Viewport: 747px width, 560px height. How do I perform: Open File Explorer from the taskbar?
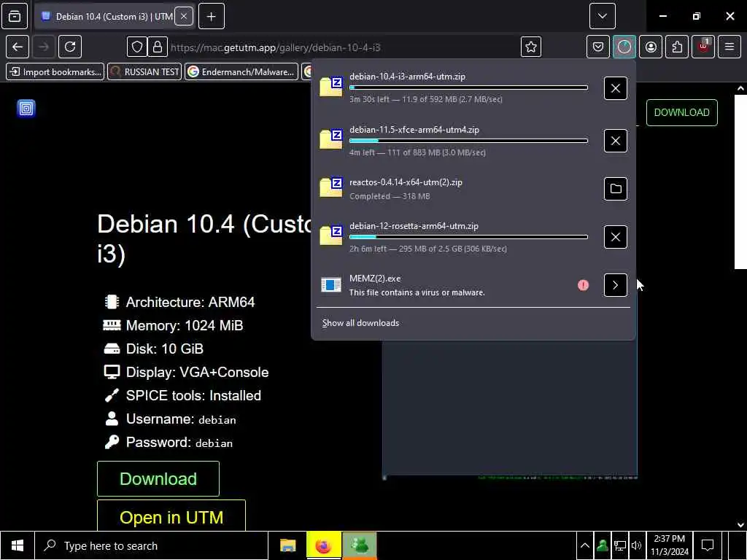tap(287, 545)
